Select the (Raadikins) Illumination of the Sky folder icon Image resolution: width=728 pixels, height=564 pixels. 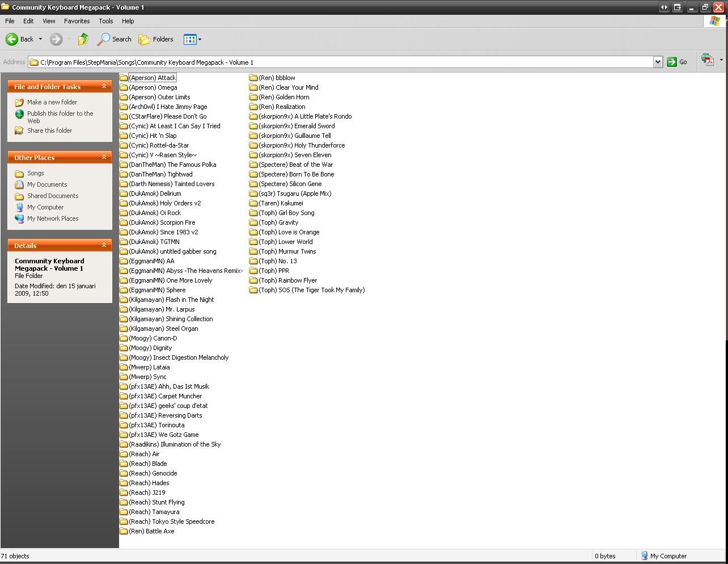[124, 444]
